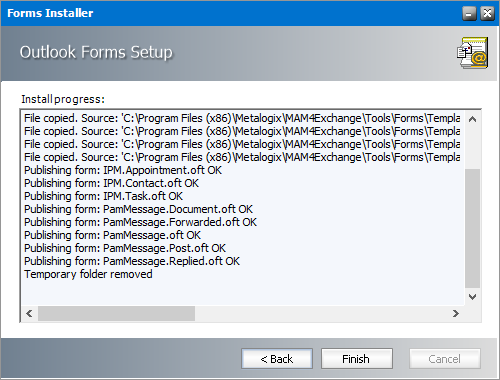
Task: Select the IPM.Appointment.oft OK log line
Action: point(123,170)
